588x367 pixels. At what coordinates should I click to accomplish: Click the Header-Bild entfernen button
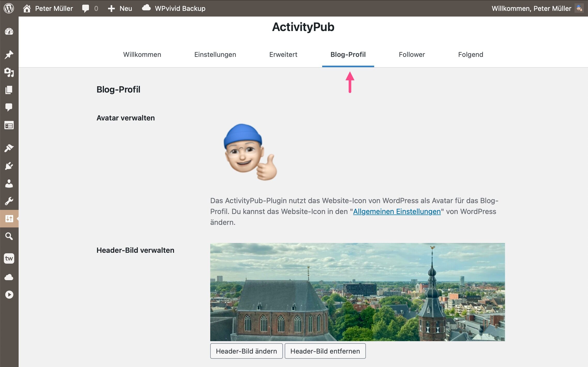point(325,351)
